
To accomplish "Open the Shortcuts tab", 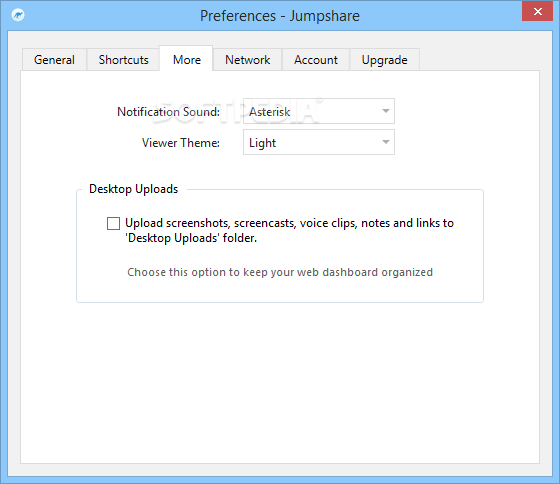I will click(123, 60).
